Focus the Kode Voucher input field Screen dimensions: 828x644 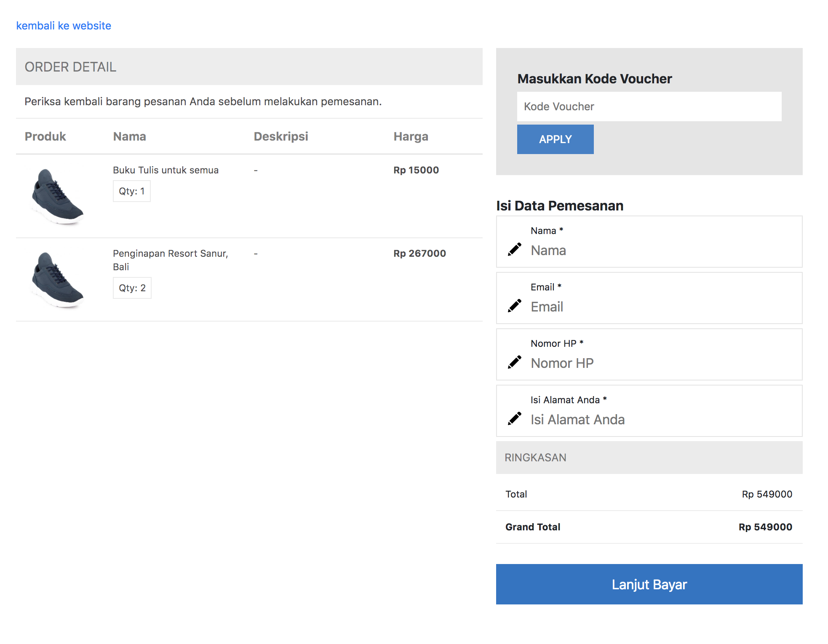tap(649, 106)
